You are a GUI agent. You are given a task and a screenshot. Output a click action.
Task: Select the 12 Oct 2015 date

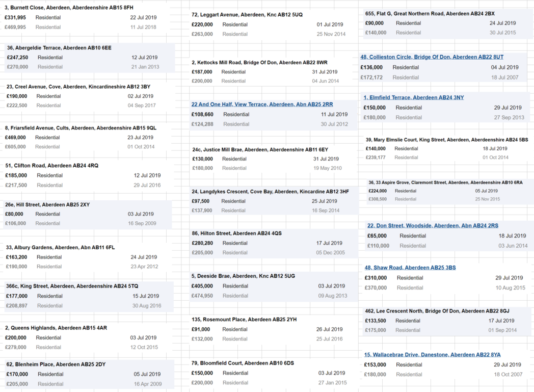144,347
